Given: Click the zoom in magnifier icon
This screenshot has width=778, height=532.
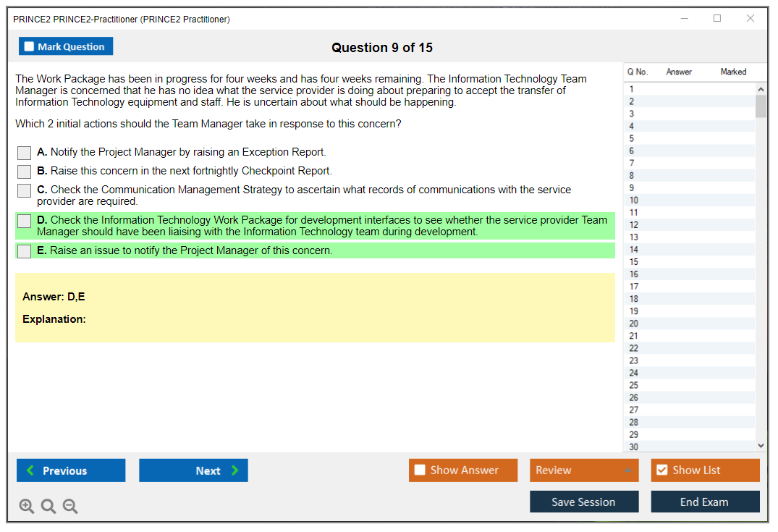Looking at the screenshot, I should (27, 507).
